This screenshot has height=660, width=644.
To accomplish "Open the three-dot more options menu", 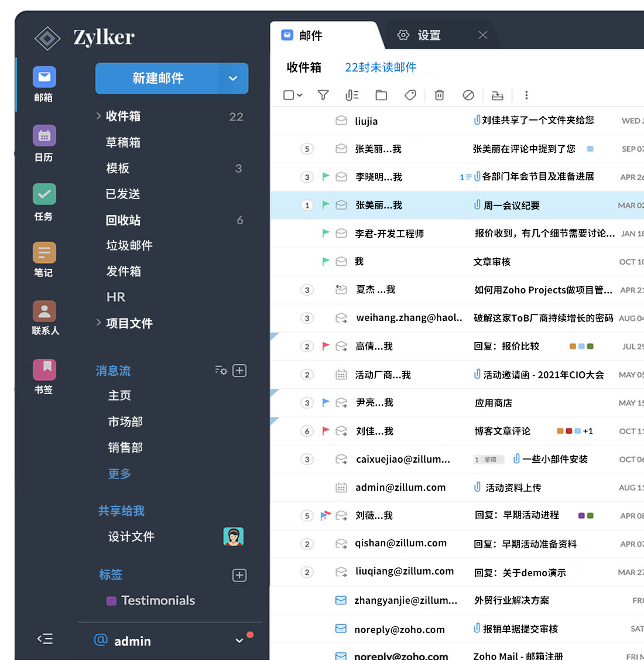I will [x=526, y=95].
